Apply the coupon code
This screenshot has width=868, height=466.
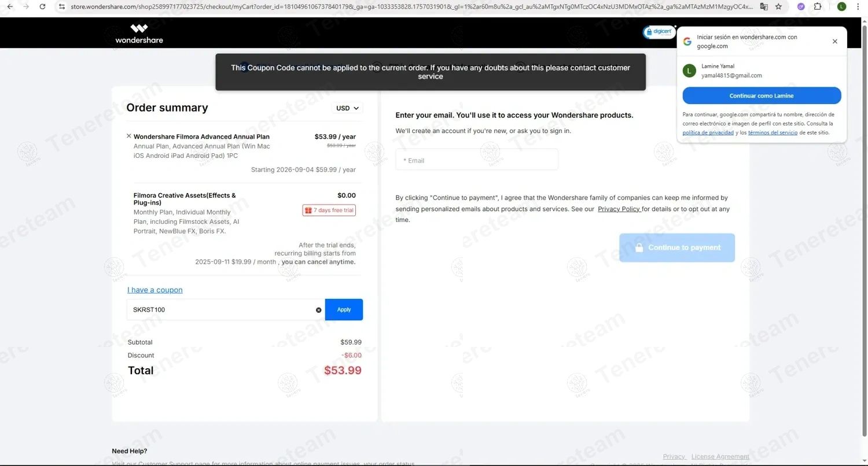coord(344,309)
